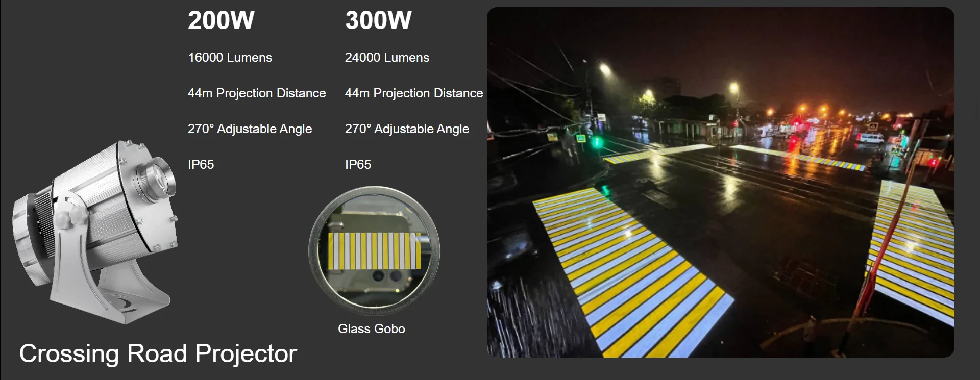Select the 16000 Lumens text
The height and width of the screenshot is (380, 980).
(230, 58)
